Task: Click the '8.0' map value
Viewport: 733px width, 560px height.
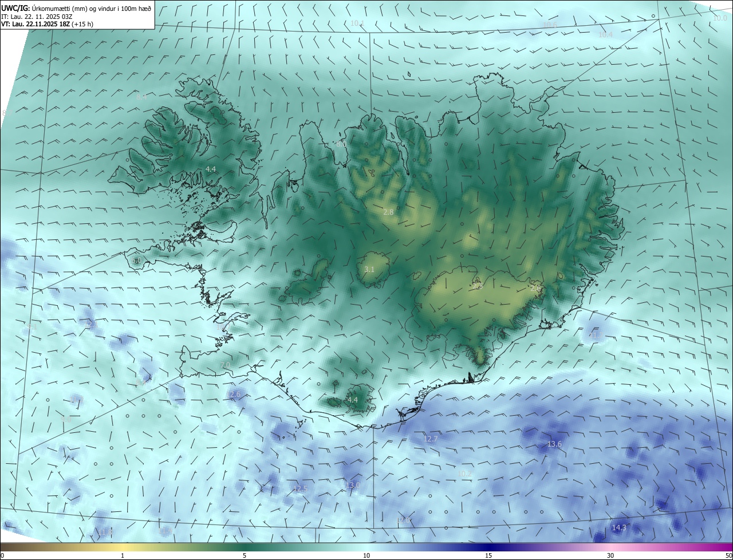Action: pyautogui.click(x=341, y=144)
